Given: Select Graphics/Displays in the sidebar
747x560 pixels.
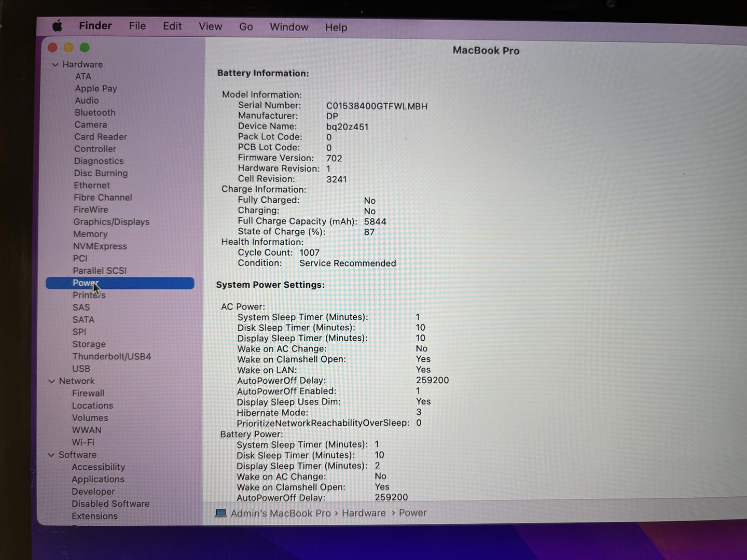Looking at the screenshot, I should 111,222.
